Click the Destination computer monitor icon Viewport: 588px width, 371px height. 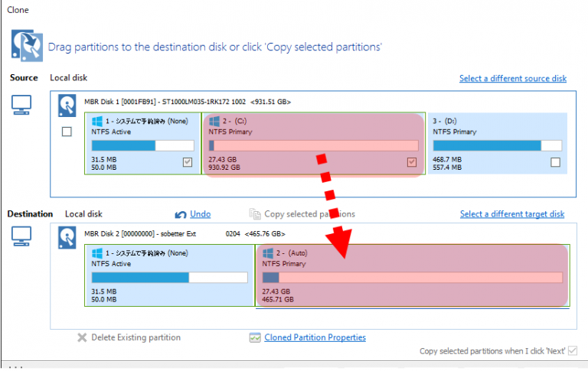(x=21, y=239)
